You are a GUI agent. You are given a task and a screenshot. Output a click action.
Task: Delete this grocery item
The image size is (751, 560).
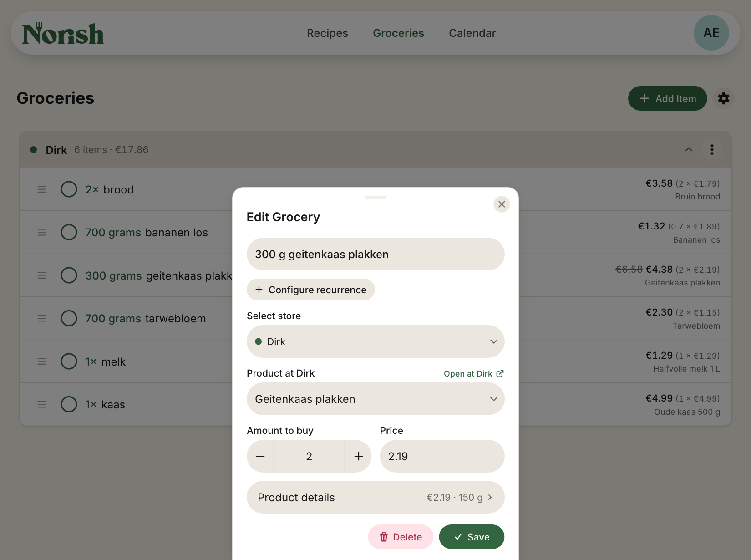click(x=401, y=537)
